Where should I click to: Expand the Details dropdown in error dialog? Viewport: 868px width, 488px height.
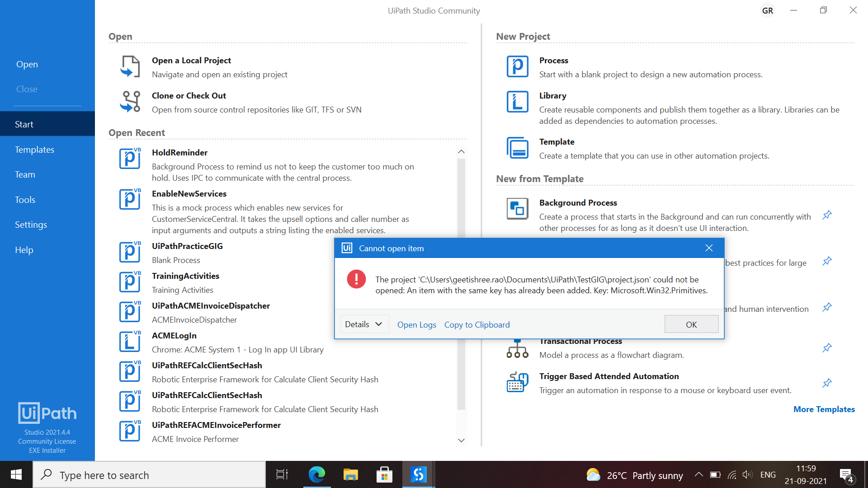(364, 324)
